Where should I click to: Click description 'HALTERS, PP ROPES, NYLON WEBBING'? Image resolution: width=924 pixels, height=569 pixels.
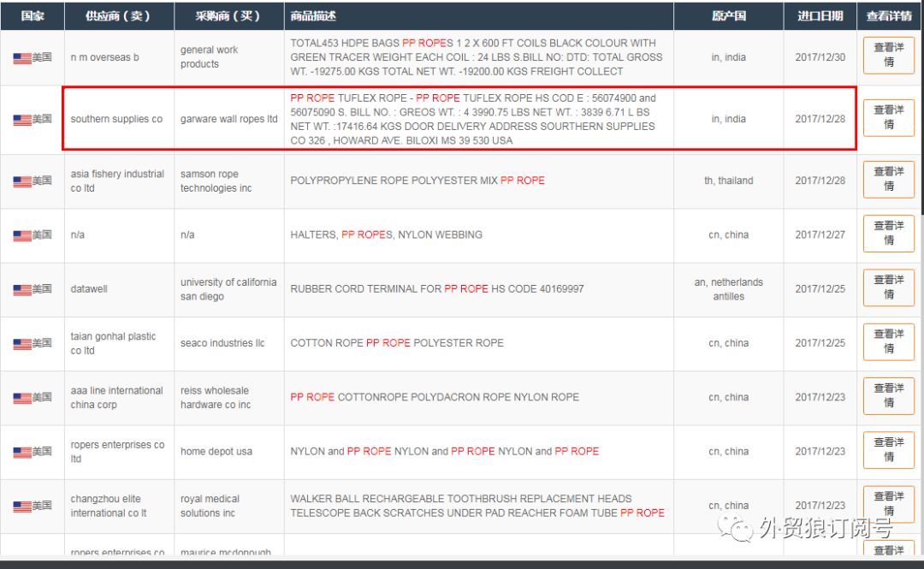tap(386, 234)
